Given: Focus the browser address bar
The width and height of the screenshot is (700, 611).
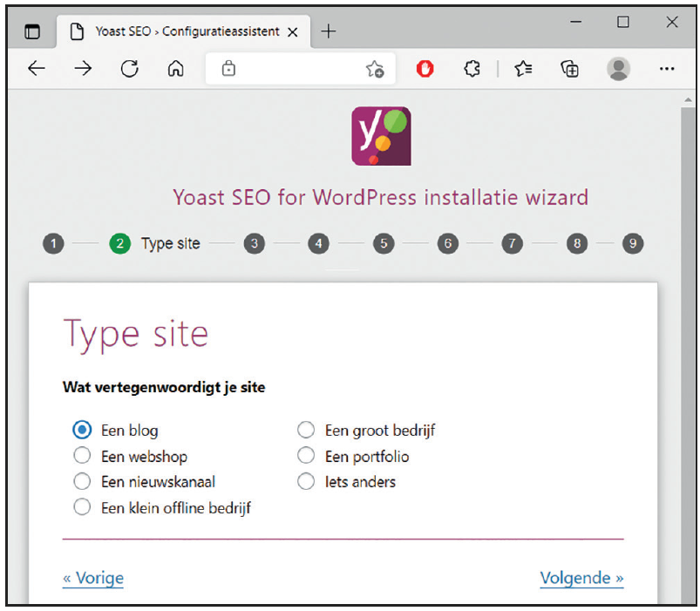Looking at the screenshot, I should (x=299, y=69).
